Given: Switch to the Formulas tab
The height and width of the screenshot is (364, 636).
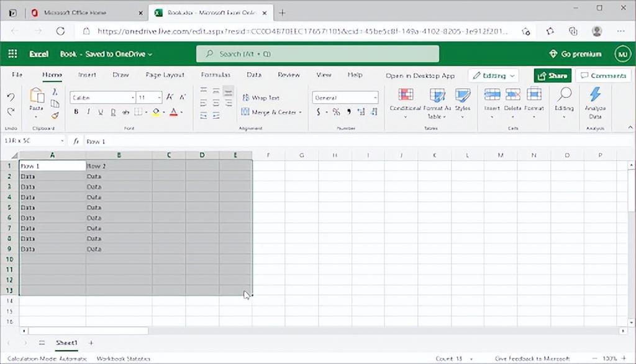Looking at the screenshot, I should pyautogui.click(x=216, y=75).
